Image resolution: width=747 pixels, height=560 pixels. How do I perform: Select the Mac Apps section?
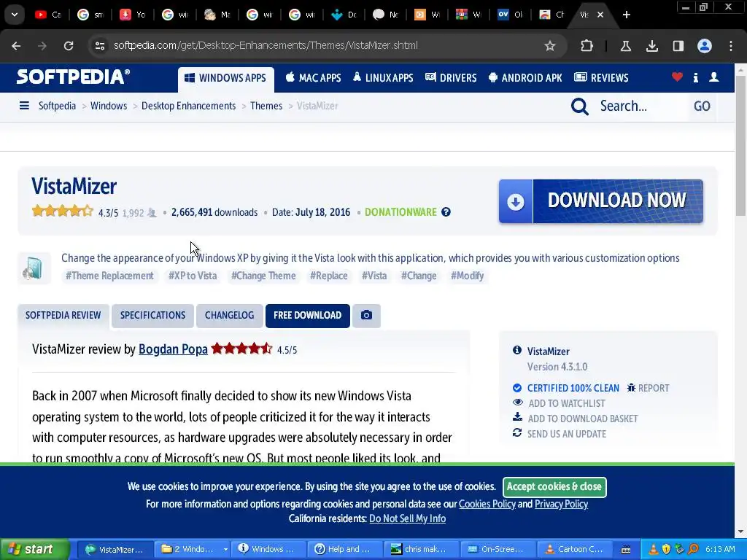313,78
